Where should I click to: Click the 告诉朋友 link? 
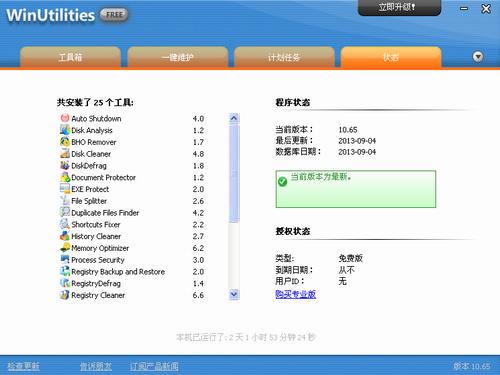point(96,366)
